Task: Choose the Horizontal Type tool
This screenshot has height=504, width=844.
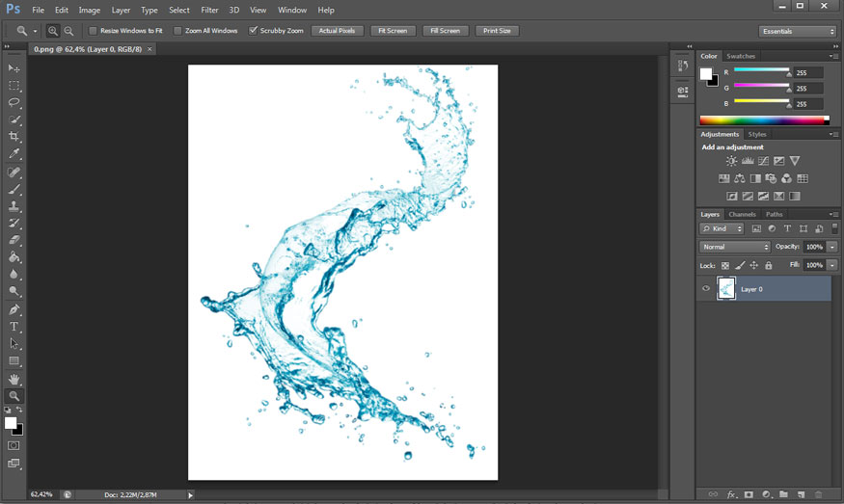Action: coord(14,327)
